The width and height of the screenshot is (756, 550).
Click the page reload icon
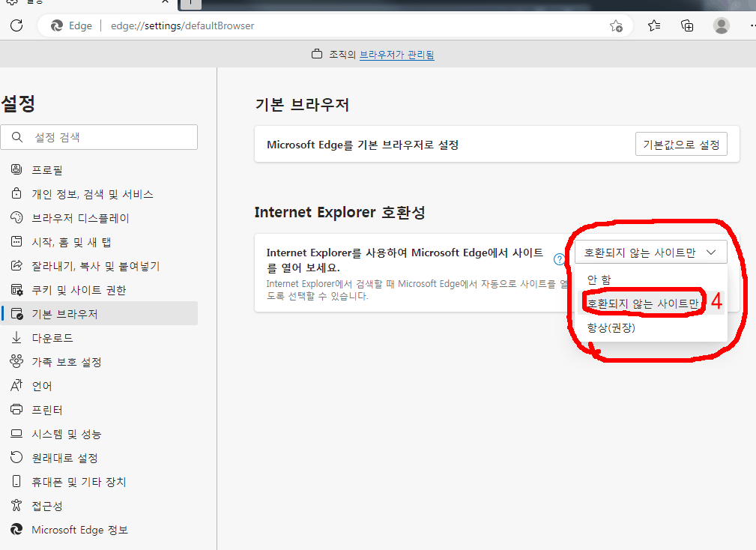(x=16, y=25)
